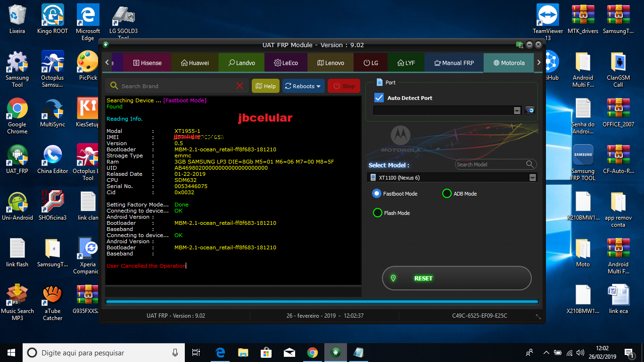The width and height of the screenshot is (644, 362).
Task: Clear brand search with red X icon
Action: (239, 86)
